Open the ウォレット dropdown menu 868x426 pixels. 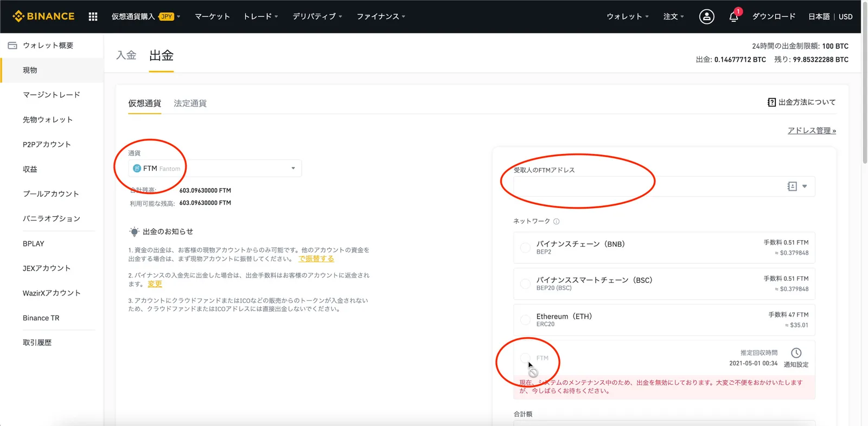[x=628, y=17]
